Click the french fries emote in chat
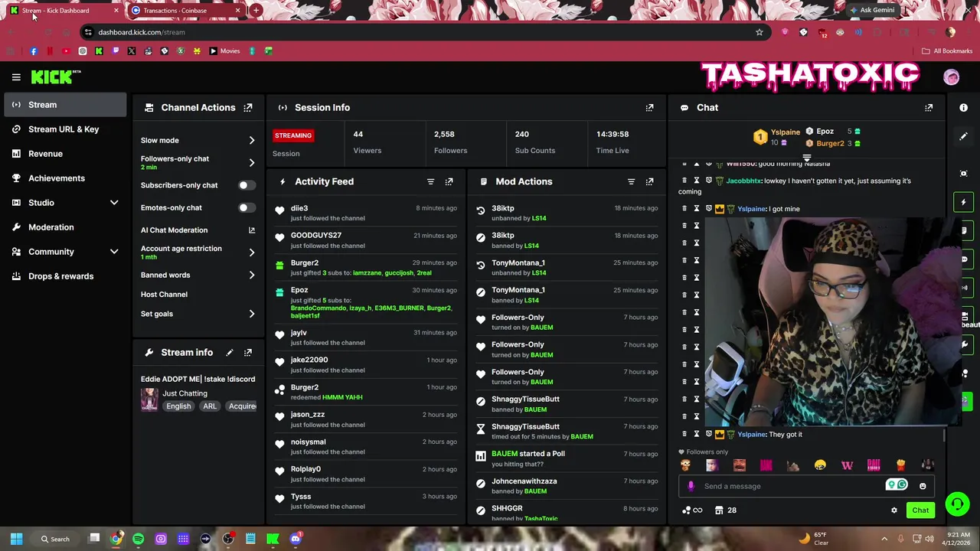 pyautogui.click(x=900, y=465)
